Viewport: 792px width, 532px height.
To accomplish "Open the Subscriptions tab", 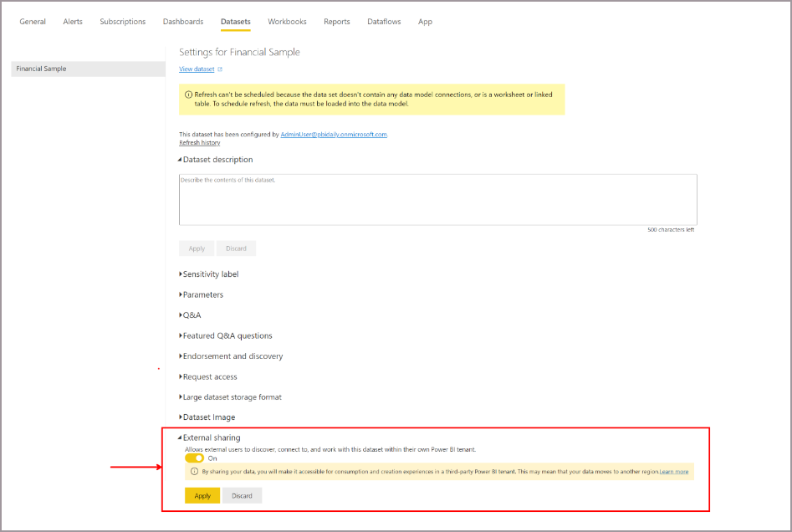I will [x=123, y=21].
